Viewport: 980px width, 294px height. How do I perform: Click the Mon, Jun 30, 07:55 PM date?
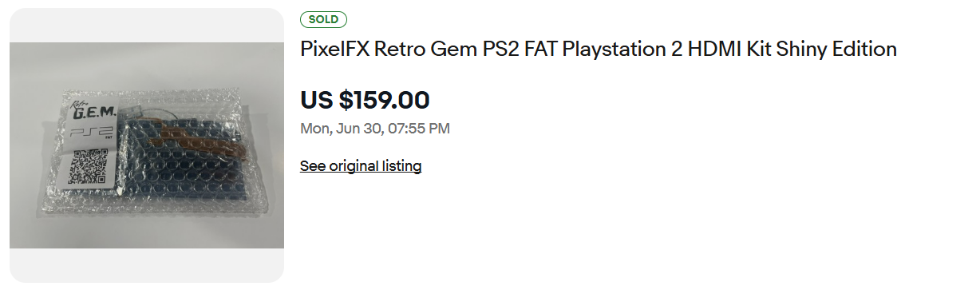pos(375,128)
